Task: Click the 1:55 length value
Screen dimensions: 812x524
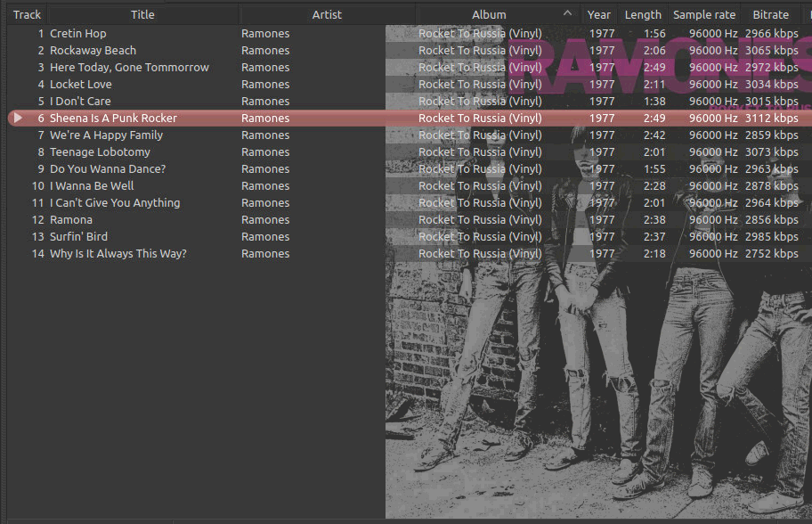Action: [654, 169]
